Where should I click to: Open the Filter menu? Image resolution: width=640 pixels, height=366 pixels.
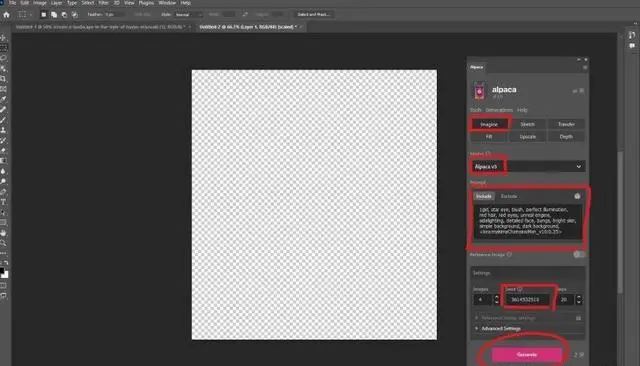pyautogui.click(x=104, y=3)
